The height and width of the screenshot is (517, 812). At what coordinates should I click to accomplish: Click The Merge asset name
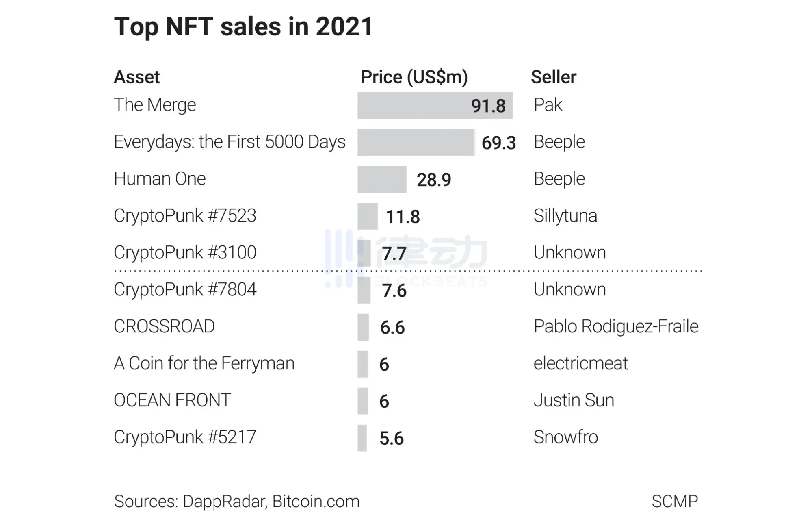point(155,105)
